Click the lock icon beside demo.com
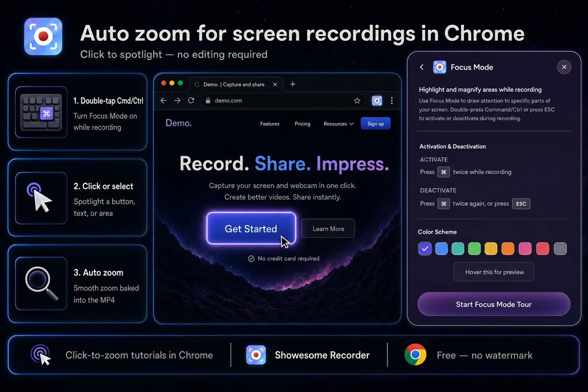 click(x=208, y=101)
